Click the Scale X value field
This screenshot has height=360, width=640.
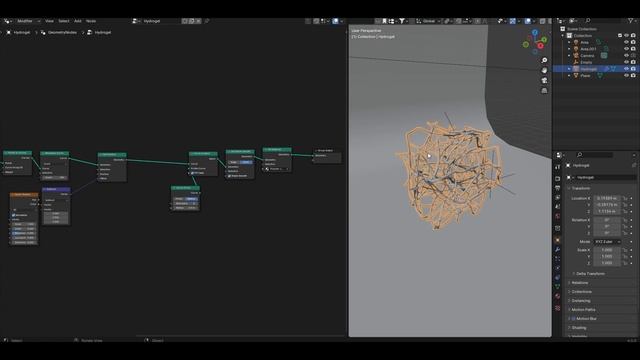coord(607,250)
